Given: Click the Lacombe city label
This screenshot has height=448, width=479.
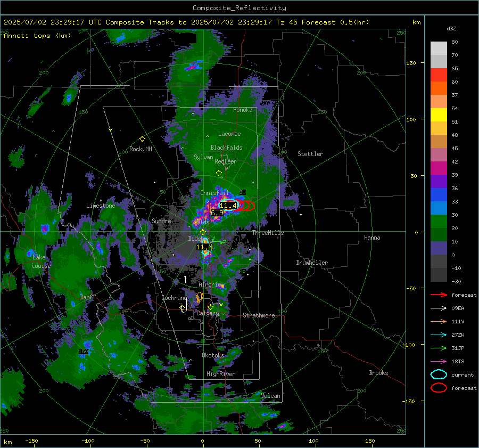Looking at the screenshot, I should 229,134.
